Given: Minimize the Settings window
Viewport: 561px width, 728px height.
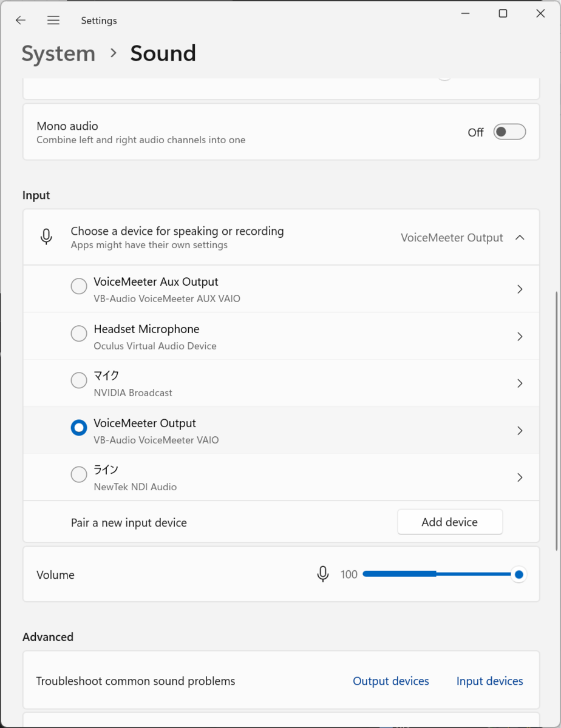Looking at the screenshot, I should pyautogui.click(x=465, y=13).
